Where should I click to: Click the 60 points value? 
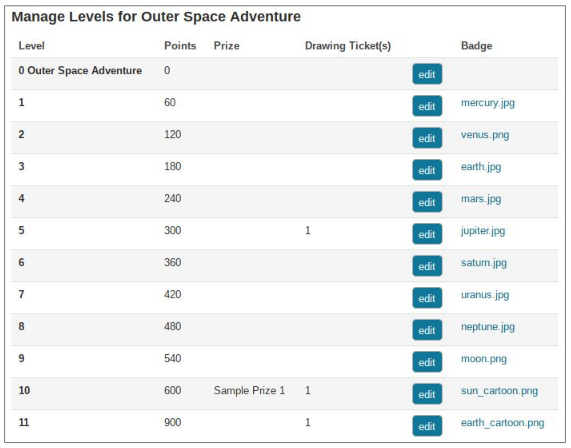pyautogui.click(x=170, y=102)
